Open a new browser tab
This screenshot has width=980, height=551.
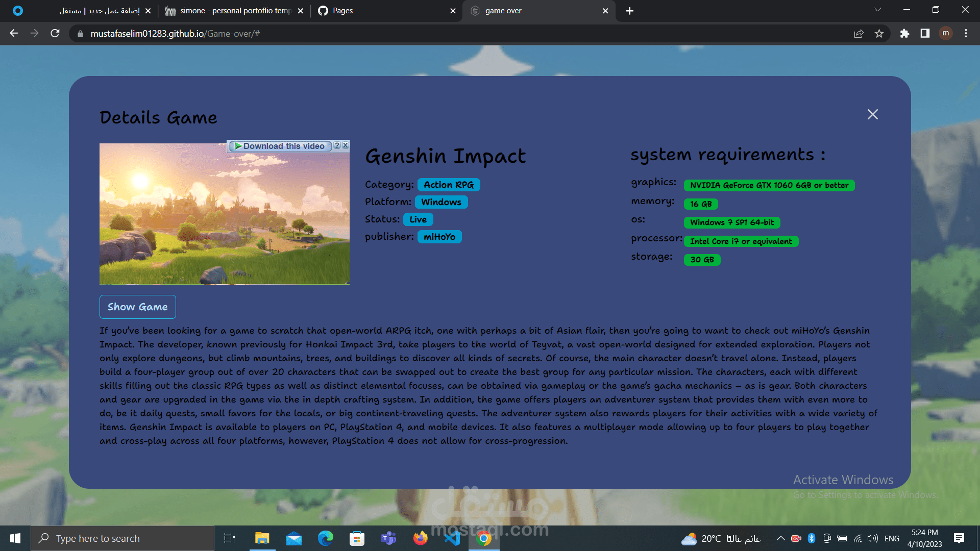pos(629,11)
